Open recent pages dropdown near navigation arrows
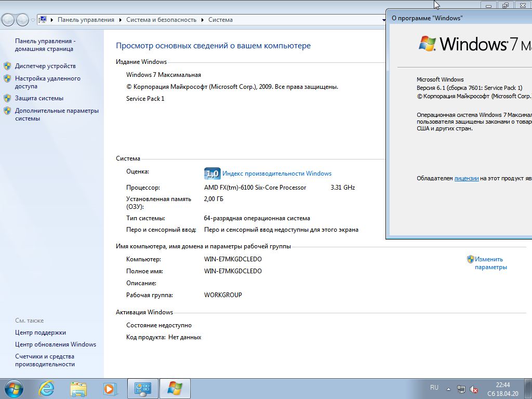532x399 pixels. tap(33, 20)
